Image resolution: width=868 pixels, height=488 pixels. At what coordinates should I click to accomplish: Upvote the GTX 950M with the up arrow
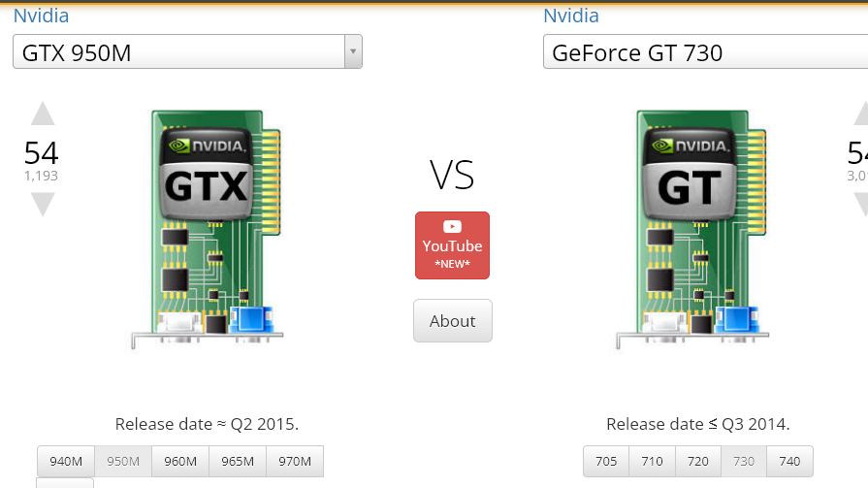tap(43, 114)
